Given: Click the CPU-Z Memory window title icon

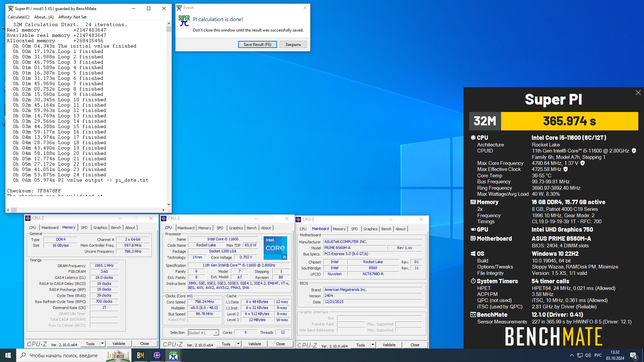Looking at the screenshot, I should click(28, 218).
